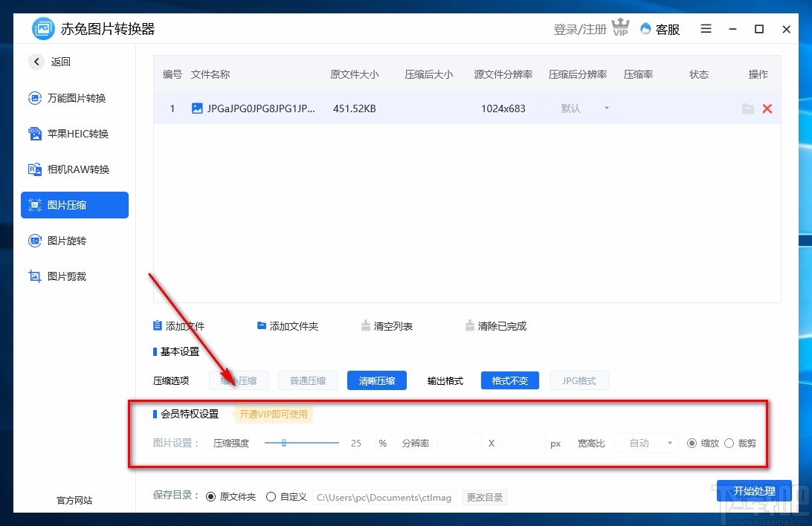812x526 pixels.
Task: Select the 自定义 output directory option
Action: 271,496
